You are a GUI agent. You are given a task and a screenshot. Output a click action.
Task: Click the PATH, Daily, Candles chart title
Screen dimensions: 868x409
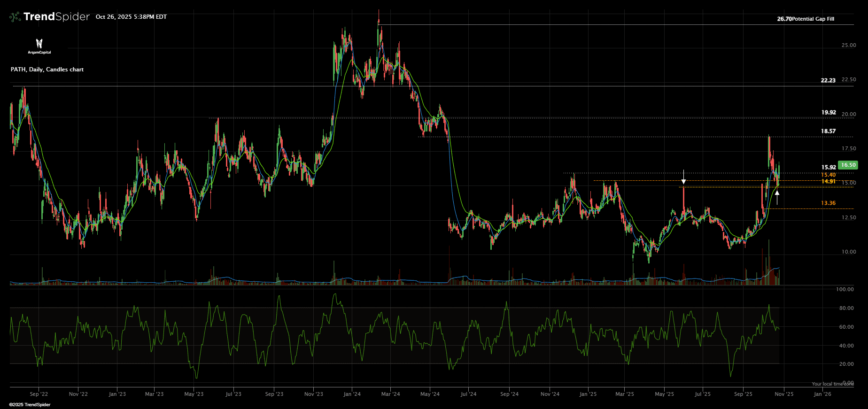[47, 69]
